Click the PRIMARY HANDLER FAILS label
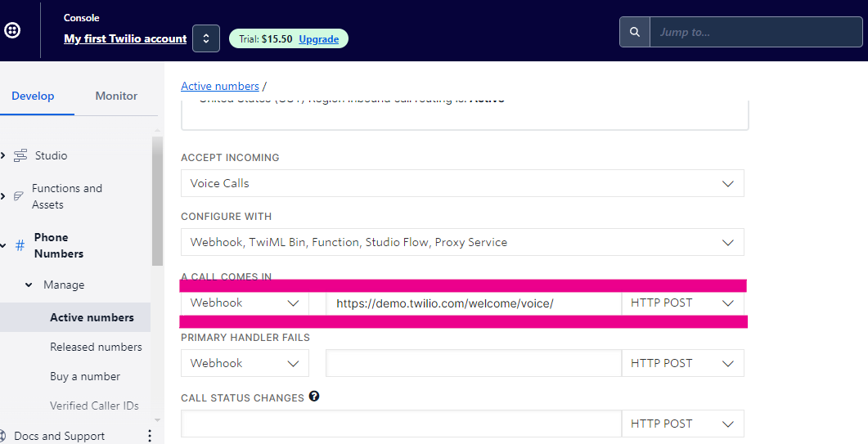 245,338
